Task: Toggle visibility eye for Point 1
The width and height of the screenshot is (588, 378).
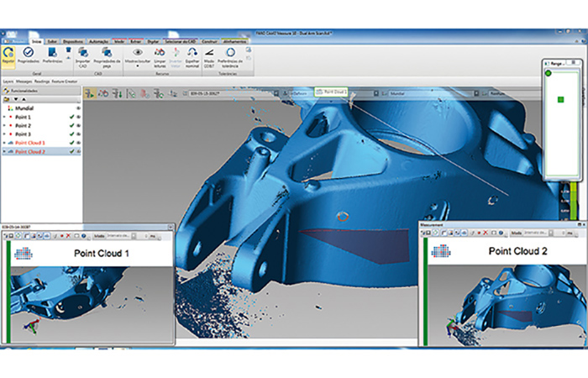Action: pyautogui.click(x=77, y=117)
